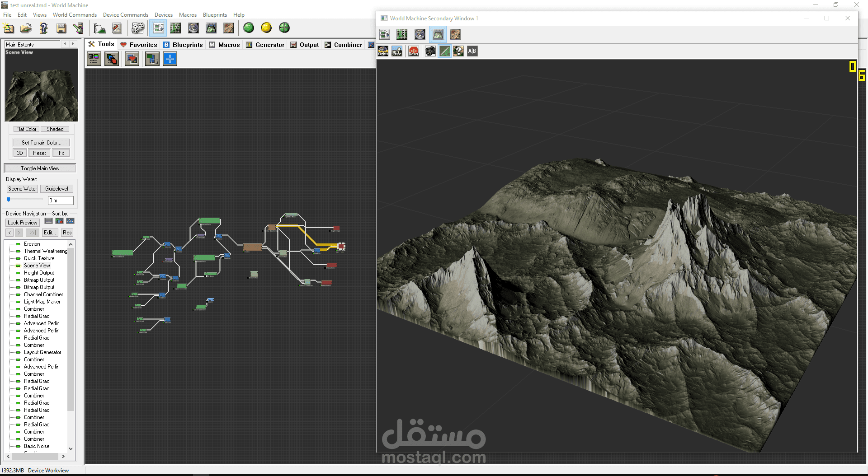This screenshot has width=868, height=476.
Task: Select Device view icon in Secondary Window
Action: pos(385,34)
